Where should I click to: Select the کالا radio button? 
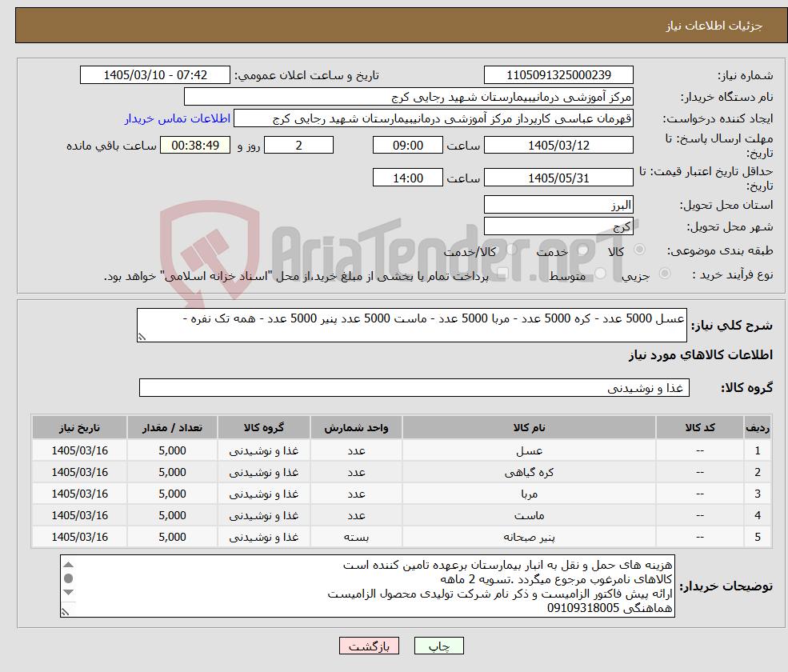[640, 250]
